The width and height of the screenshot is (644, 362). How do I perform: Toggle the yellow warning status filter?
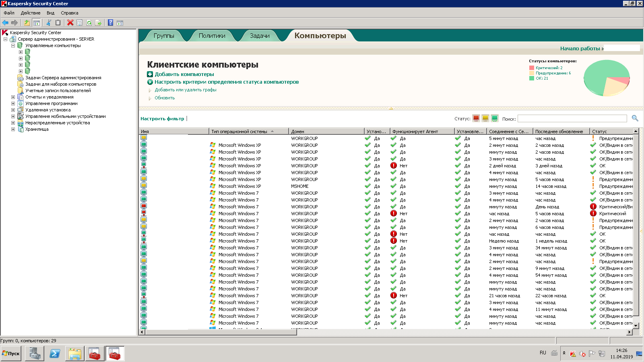click(485, 118)
